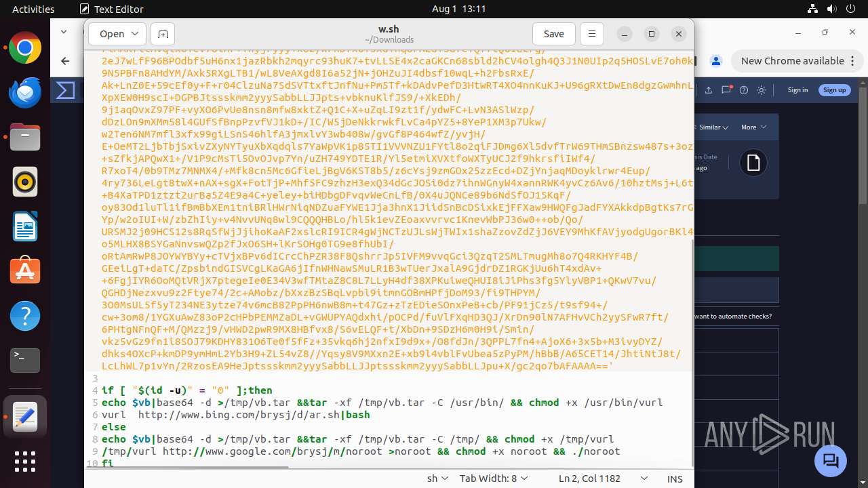
Task: Click the power icon in system tray
Action: click(851, 9)
